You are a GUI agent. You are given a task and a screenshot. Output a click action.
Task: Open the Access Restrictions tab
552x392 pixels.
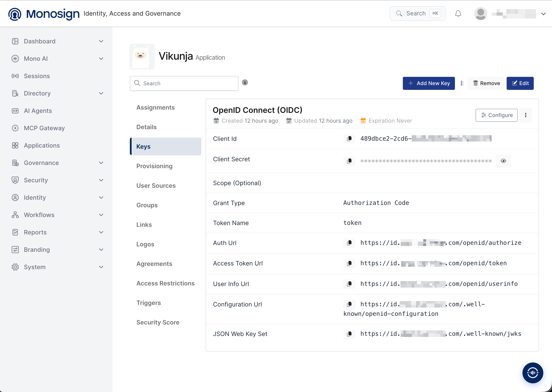pyautogui.click(x=166, y=283)
